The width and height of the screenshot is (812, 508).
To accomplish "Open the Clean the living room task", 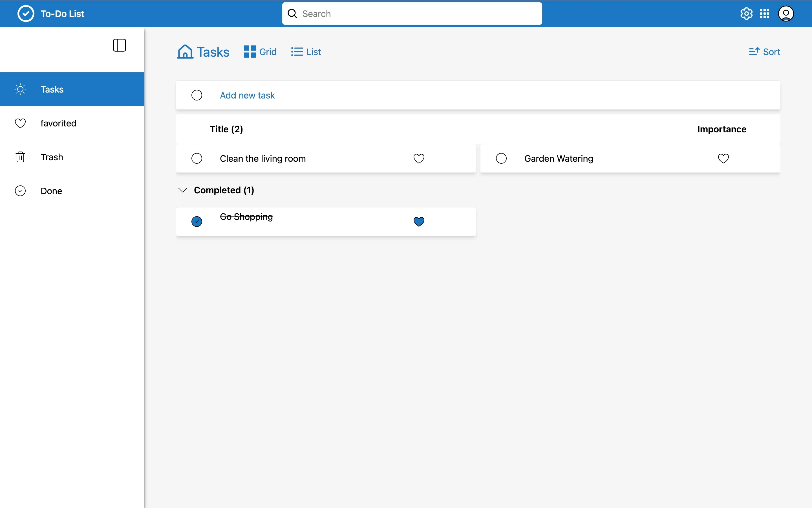I will [x=263, y=159].
